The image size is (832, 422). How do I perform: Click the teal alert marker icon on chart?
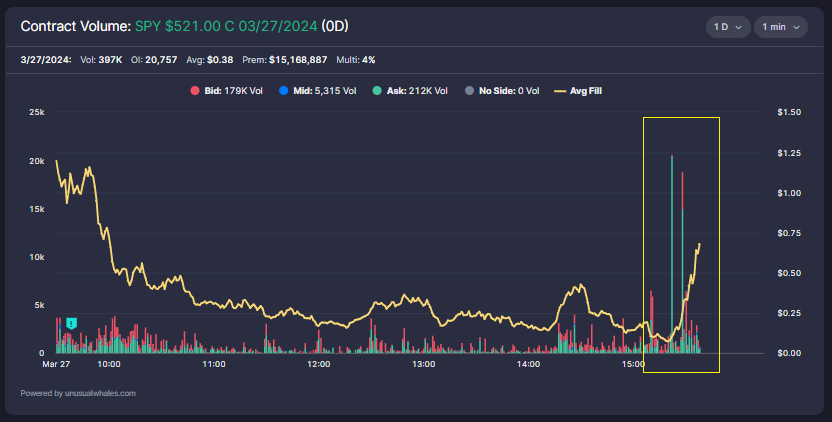click(x=72, y=323)
